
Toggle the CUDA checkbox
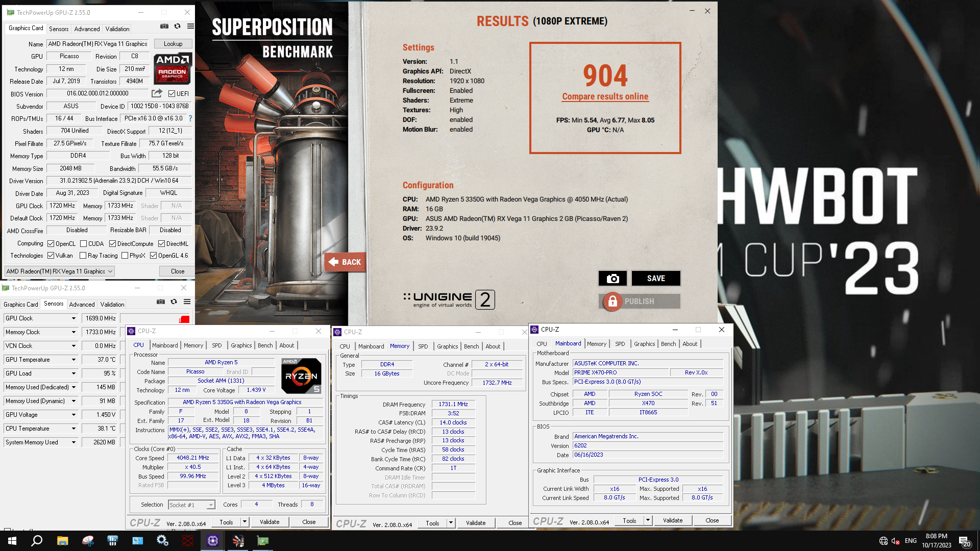tap(83, 244)
